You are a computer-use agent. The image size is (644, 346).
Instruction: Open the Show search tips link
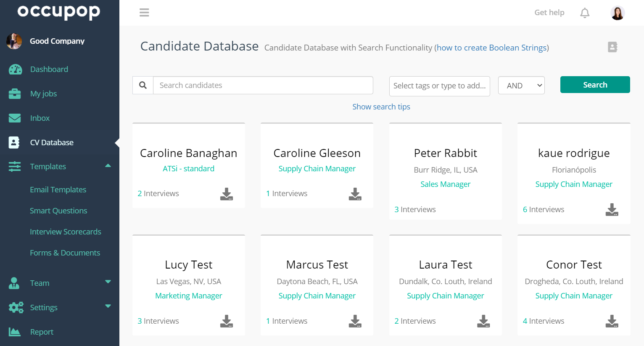(381, 107)
